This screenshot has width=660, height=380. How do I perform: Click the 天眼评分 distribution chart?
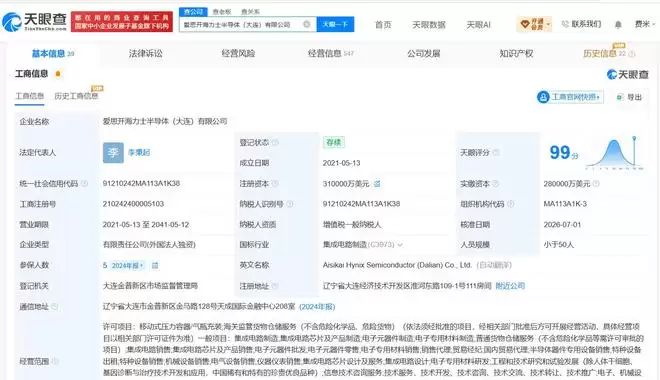[615, 153]
